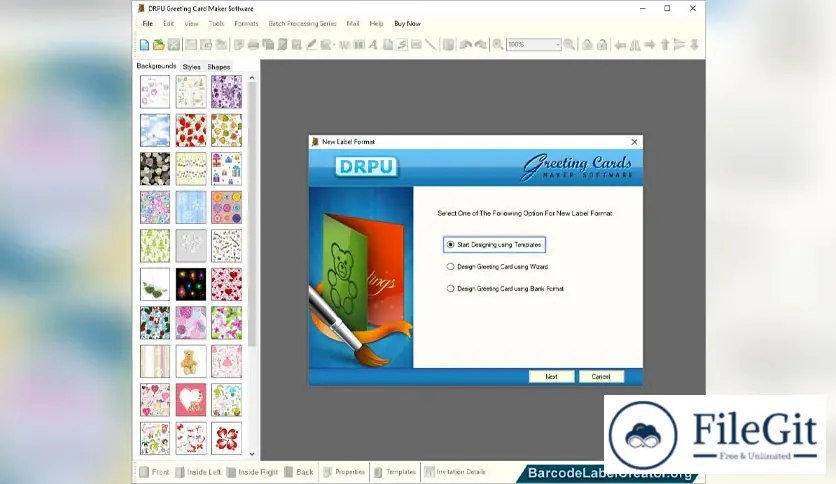Switch to the Front card side

(x=155, y=472)
